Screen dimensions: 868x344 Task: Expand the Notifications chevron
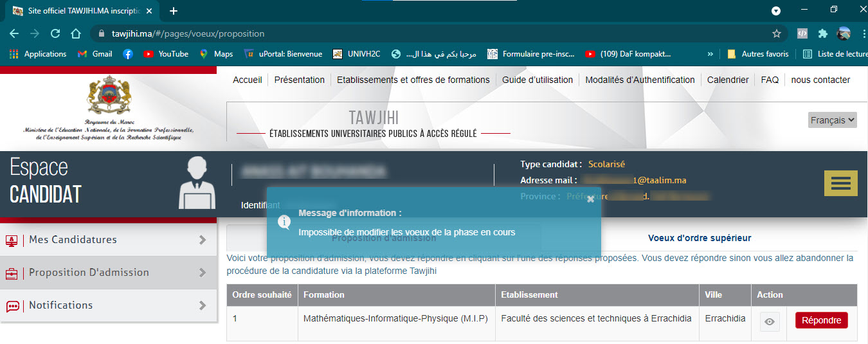coord(203,305)
